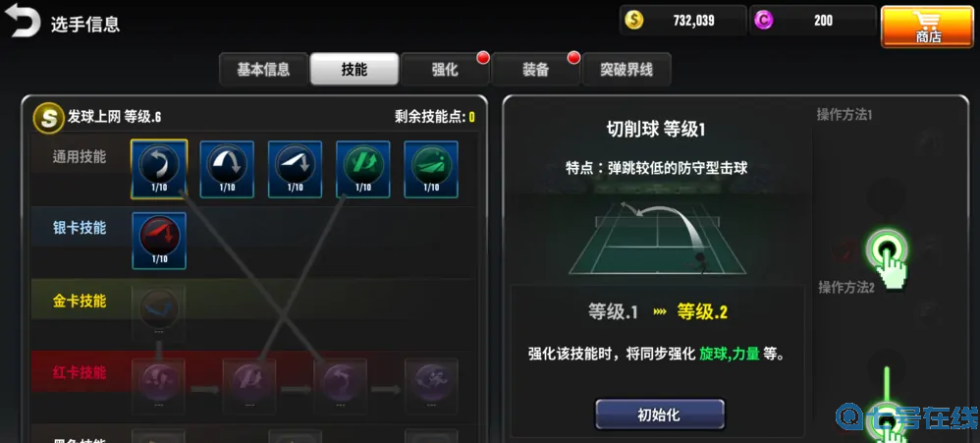Select the fifth green general skill icon

(431, 169)
